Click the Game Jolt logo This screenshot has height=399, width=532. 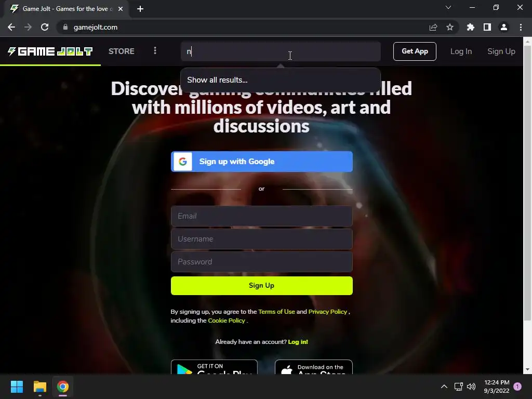pos(50,51)
